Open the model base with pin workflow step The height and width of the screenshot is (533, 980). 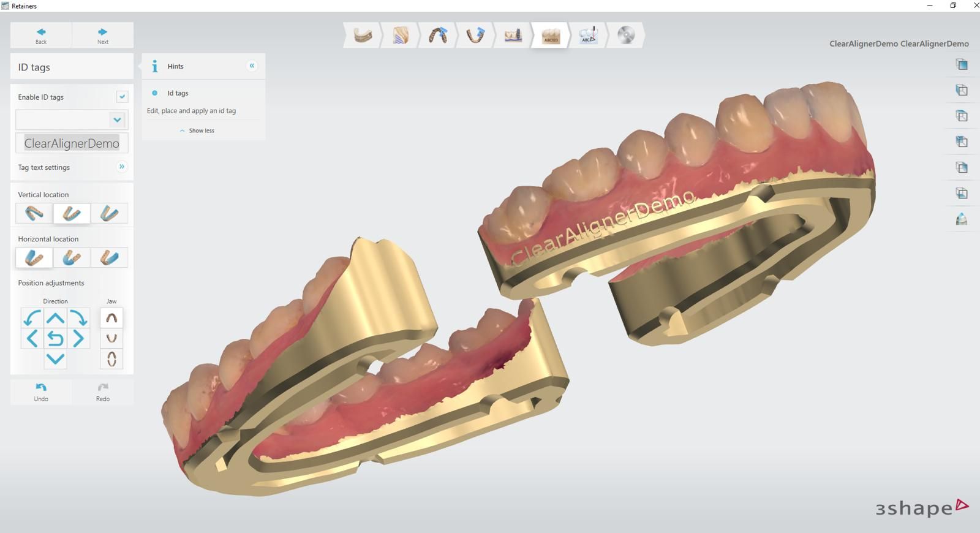pyautogui.click(x=513, y=36)
